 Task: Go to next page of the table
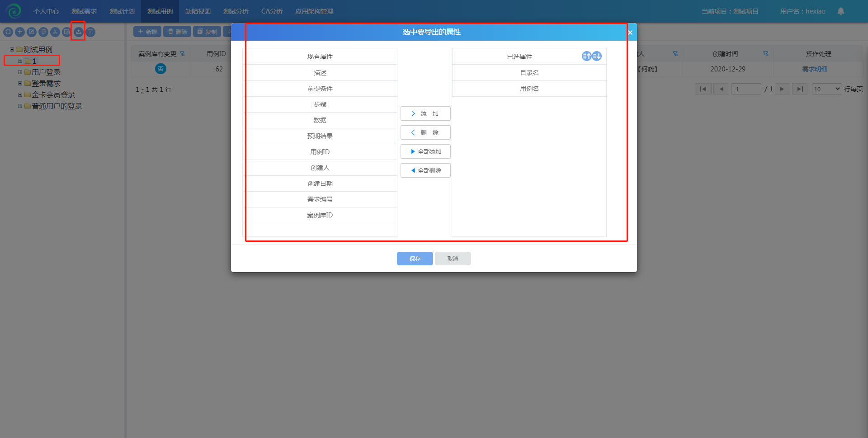(782, 89)
